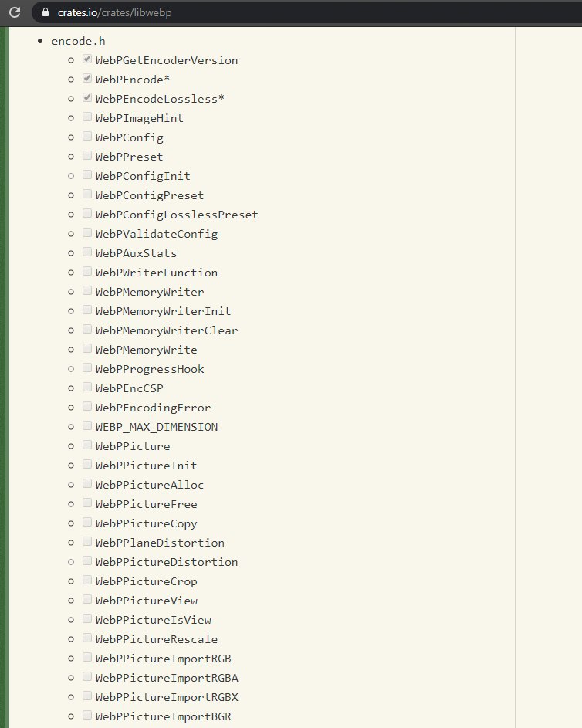Check the WebPMemoryWriter checkbox
The image size is (582, 728).
click(87, 290)
